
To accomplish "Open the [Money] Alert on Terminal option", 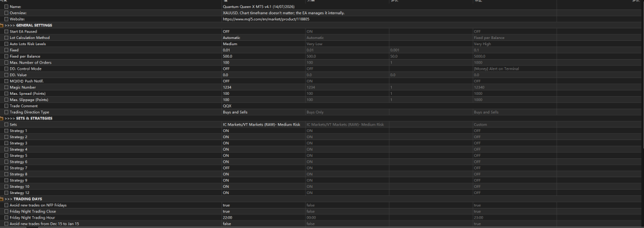I will (496, 69).
